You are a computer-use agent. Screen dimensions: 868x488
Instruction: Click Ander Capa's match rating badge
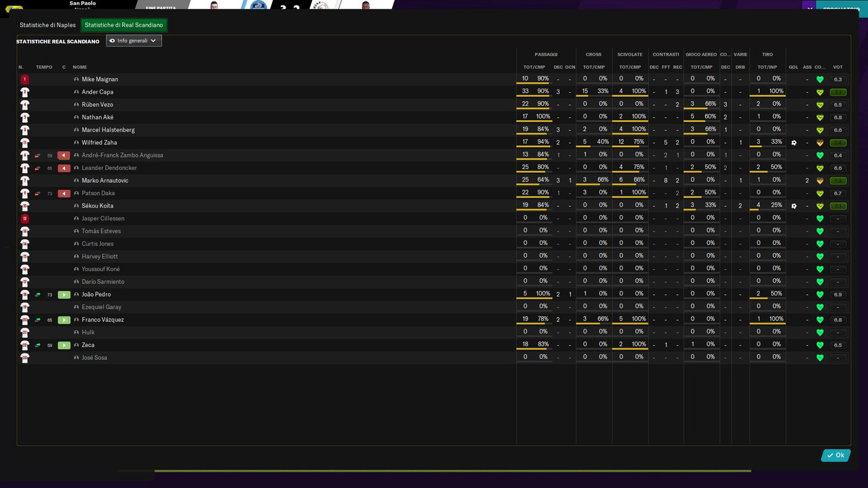tap(838, 92)
